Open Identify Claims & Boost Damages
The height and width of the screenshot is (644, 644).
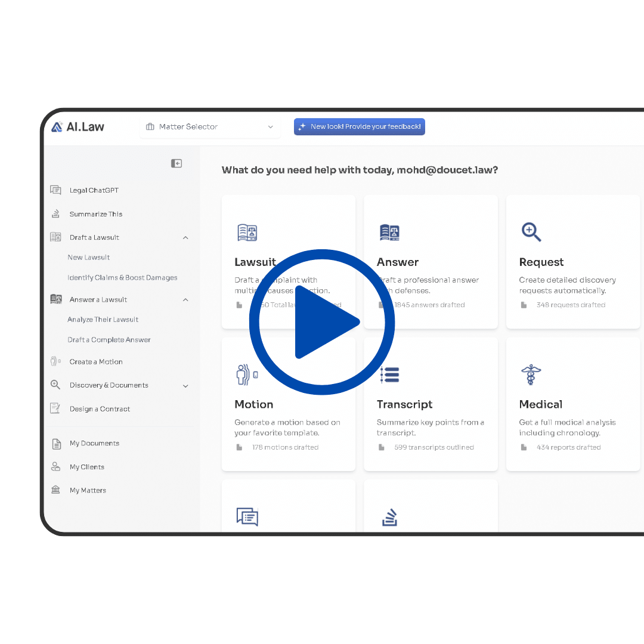click(122, 277)
